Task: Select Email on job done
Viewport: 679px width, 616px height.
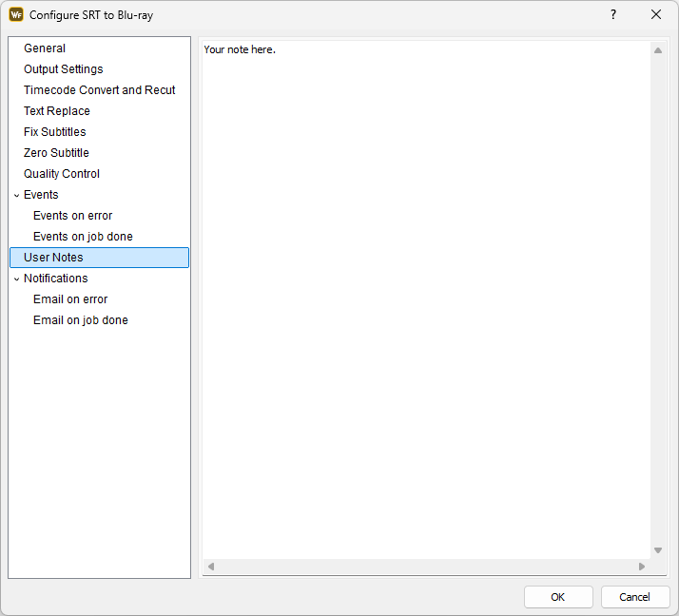Action: click(80, 320)
